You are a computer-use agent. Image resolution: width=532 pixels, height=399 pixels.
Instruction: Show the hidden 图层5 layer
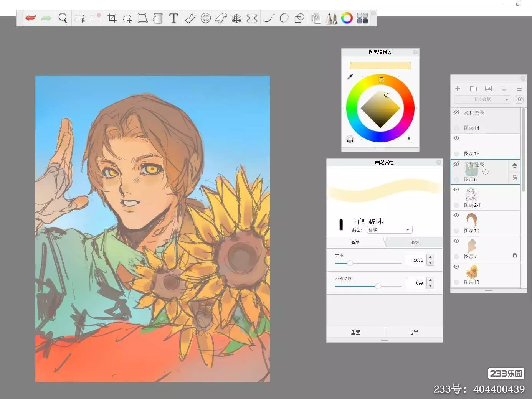(456, 164)
